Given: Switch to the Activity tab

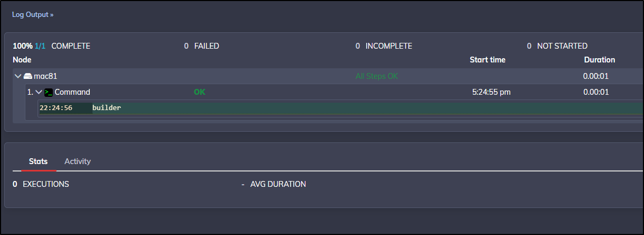Looking at the screenshot, I should tap(78, 161).
